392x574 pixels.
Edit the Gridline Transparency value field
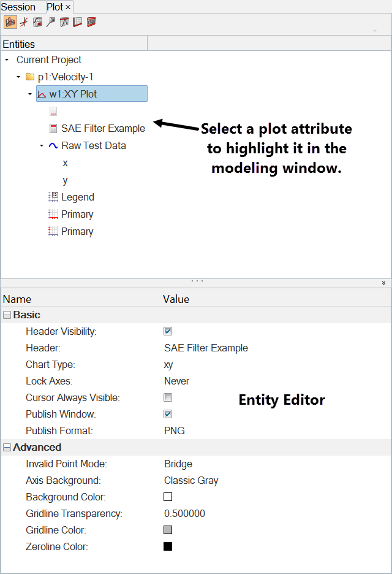coord(184,513)
